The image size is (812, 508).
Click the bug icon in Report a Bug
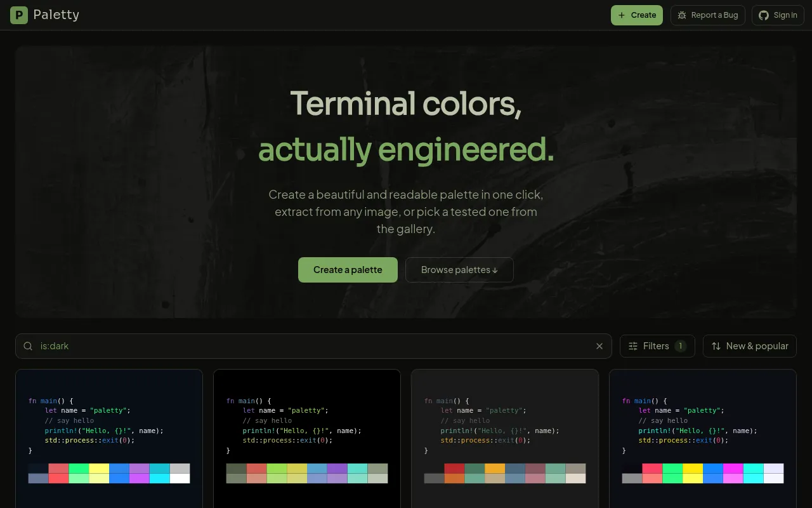click(682, 15)
